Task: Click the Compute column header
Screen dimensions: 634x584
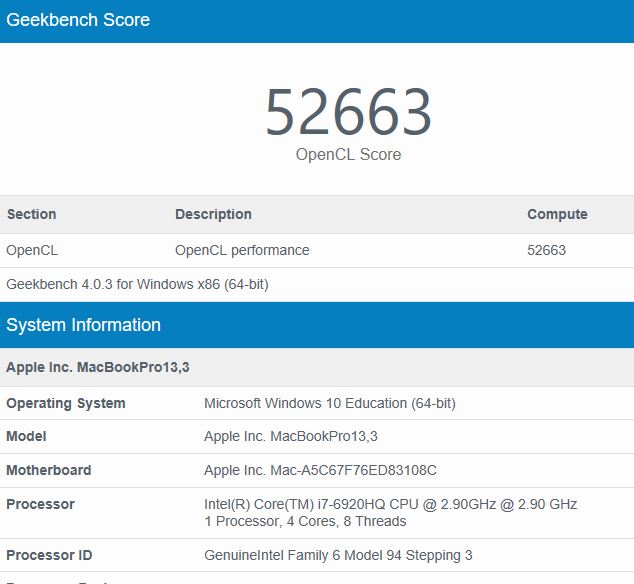Action: [557, 214]
